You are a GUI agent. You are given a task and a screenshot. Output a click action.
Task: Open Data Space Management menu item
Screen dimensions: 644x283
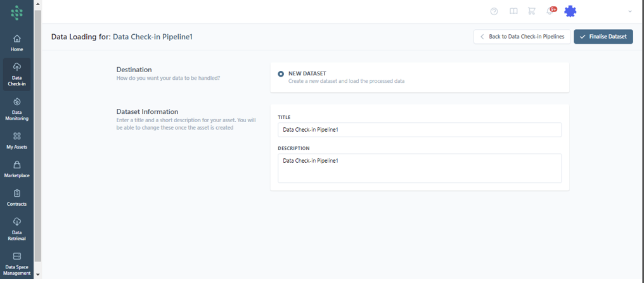click(x=17, y=263)
